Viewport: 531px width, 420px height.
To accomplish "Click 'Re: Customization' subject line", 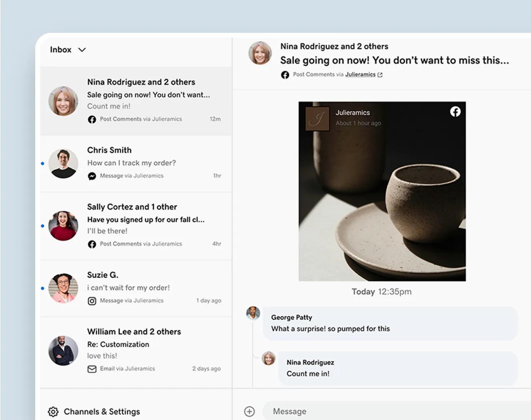I will click(x=118, y=344).
